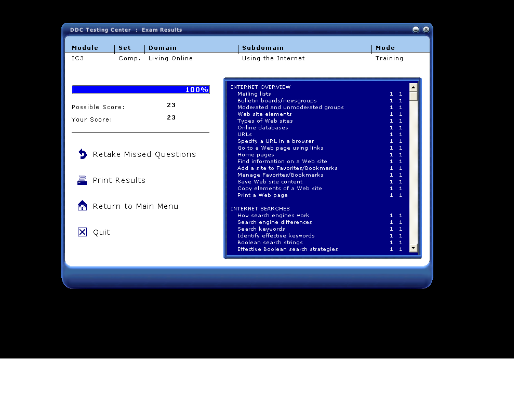This screenshot has width=532, height=399.
Task: Select the INTERNET OVERVIEW section heading
Action: (x=261, y=87)
